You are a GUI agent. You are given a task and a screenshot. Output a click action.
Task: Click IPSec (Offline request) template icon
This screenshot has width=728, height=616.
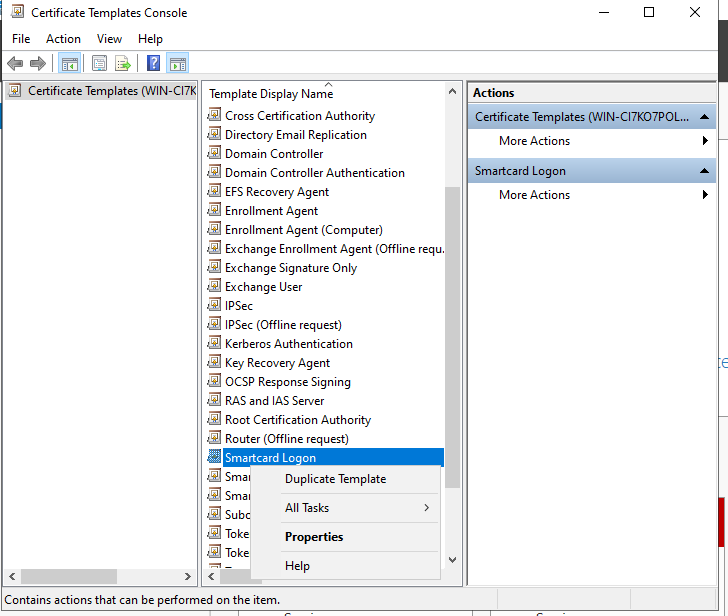pyautogui.click(x=214, y=324)
